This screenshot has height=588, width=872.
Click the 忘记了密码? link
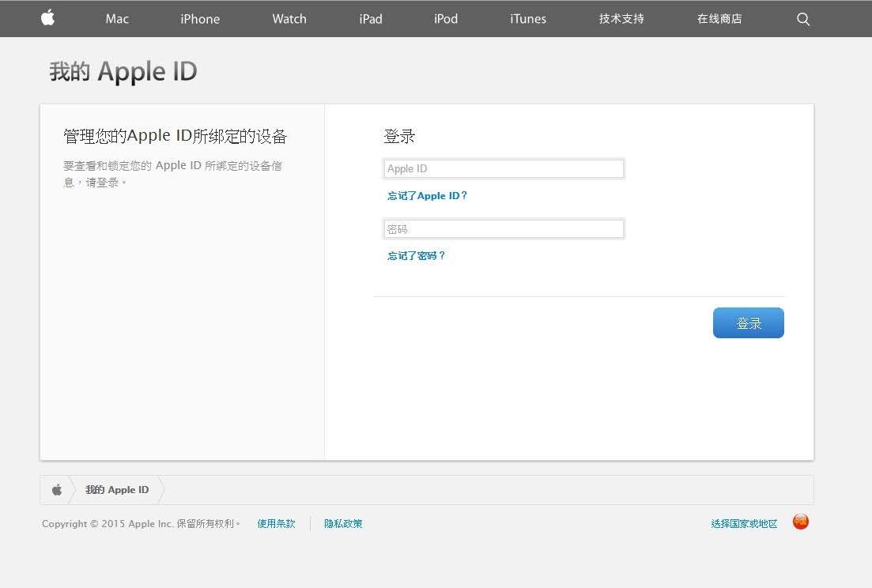[x=416, y=255]
